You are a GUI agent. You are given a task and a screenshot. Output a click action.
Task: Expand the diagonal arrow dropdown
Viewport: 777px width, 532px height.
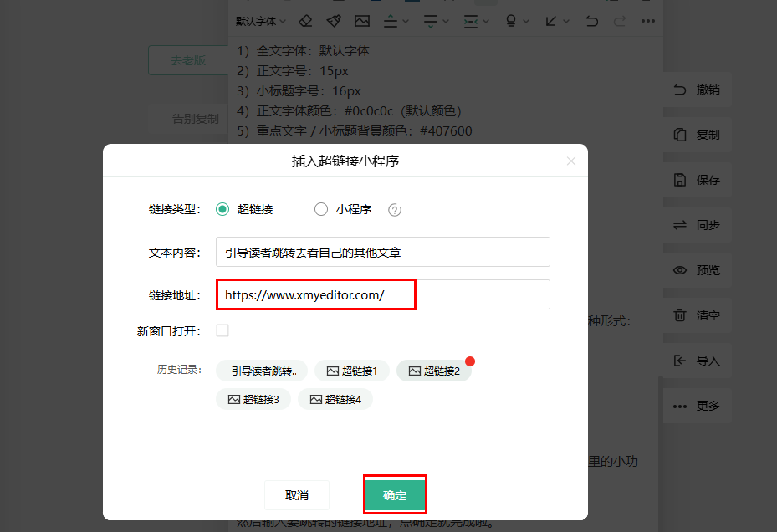[x=566, y=21]
